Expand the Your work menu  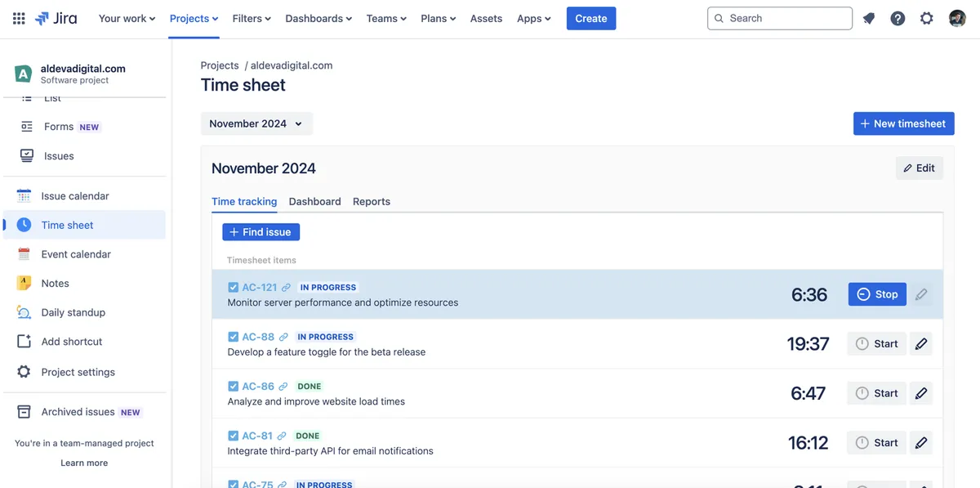127,18
